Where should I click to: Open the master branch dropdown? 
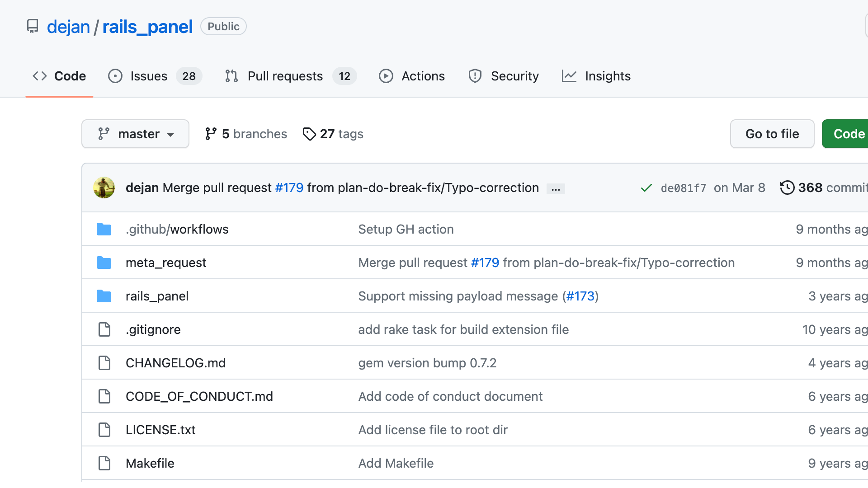(135, 134)
